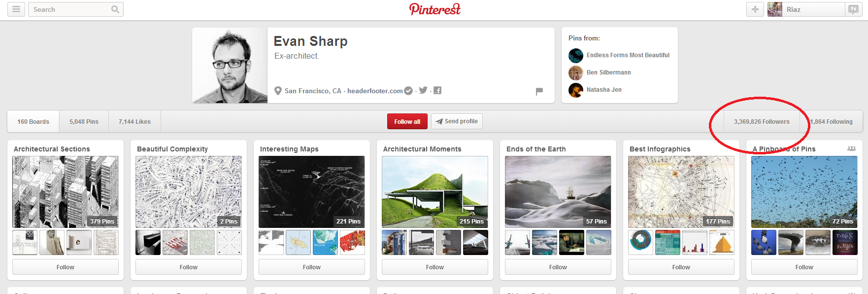Click the flag icon to report profile
The image size is (868, 294).
[x=539, y=91]
